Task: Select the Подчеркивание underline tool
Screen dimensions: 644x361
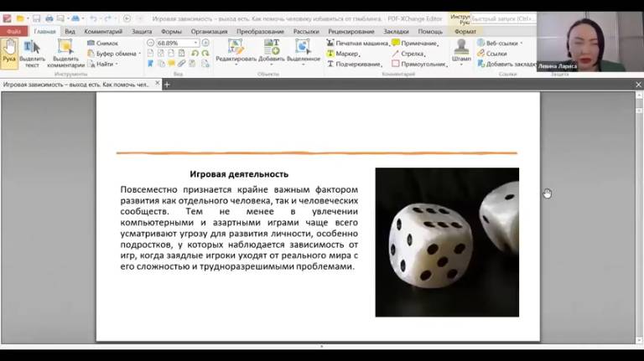Action: coord(355,64)
